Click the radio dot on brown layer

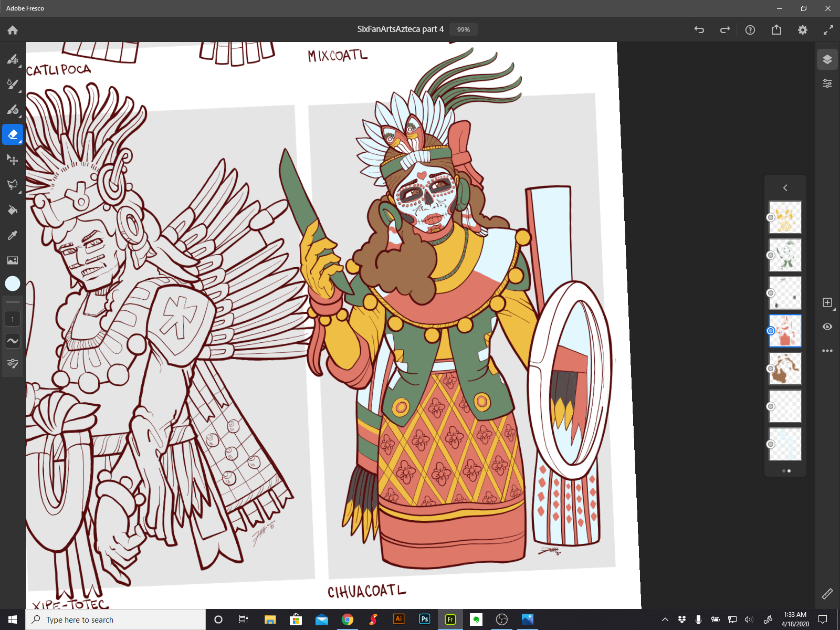coord(771,369)
